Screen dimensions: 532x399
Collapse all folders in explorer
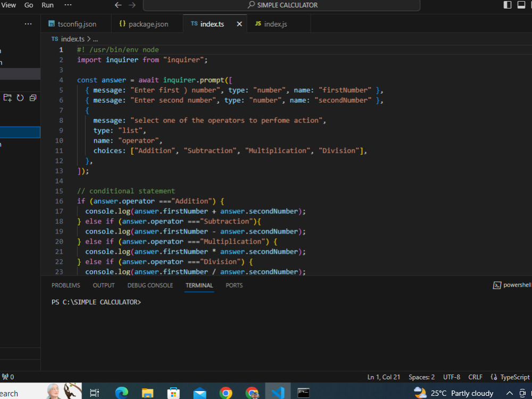(x=33, y=98)
